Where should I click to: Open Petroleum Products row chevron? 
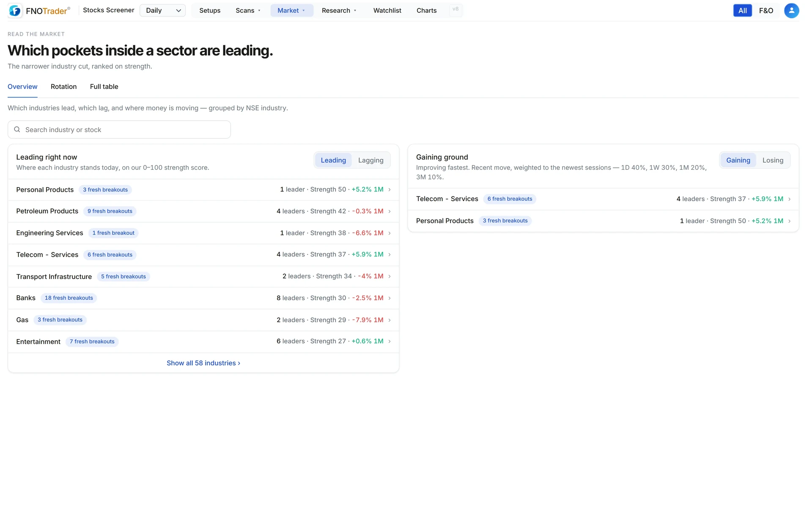tap(390, 211)
